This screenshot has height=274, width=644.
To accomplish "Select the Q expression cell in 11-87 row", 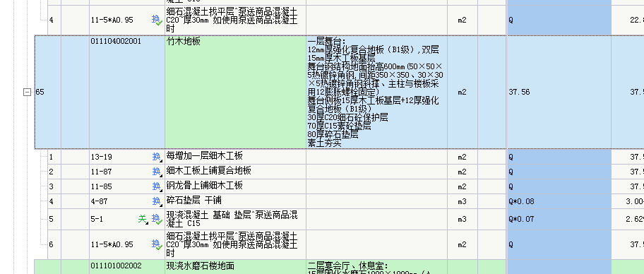I will tap(559, 172).
